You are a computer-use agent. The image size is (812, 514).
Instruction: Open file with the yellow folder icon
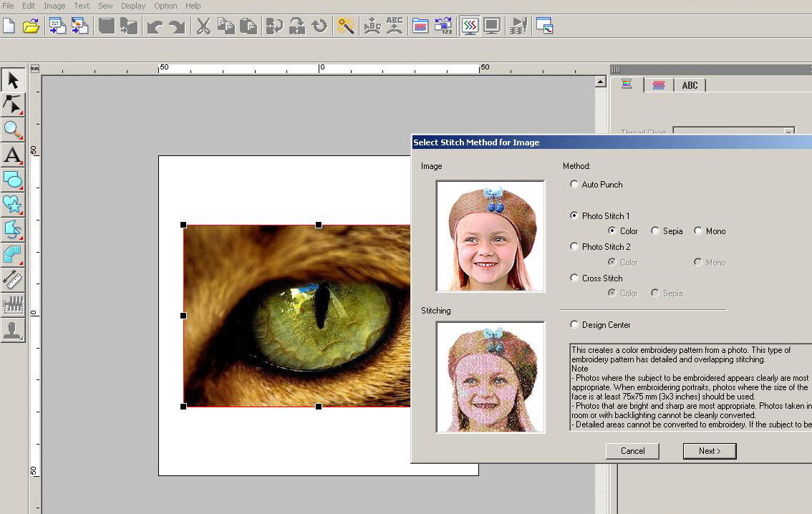[x=31, y=26]
